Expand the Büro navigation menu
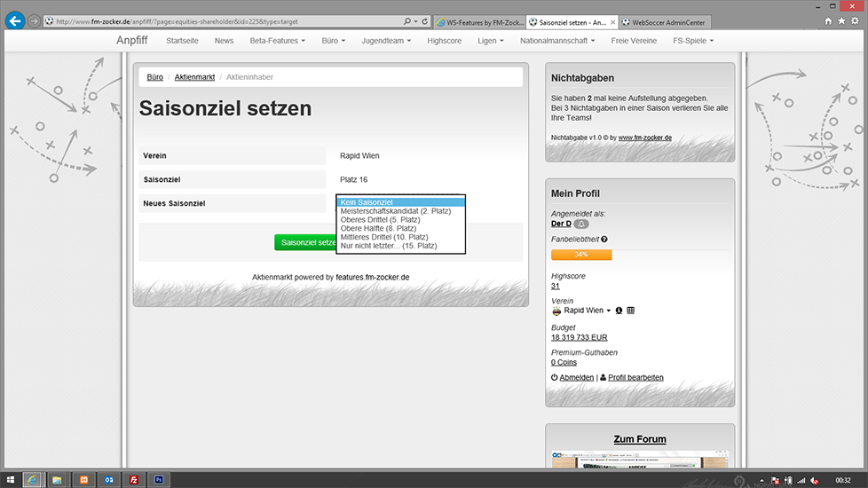 click(x=335, y=40)
